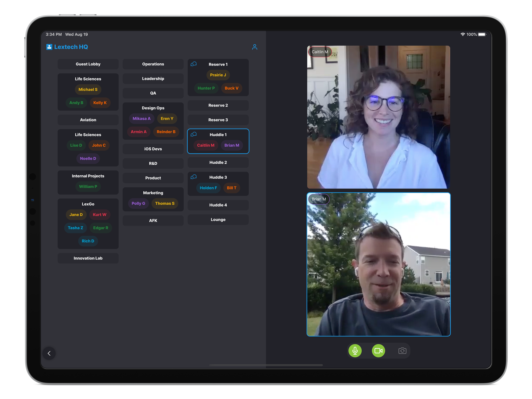This screenshot has width=532, height=399.
Task: Click Brian M chip in Huddle 1
Action: [x=232, y=145]
